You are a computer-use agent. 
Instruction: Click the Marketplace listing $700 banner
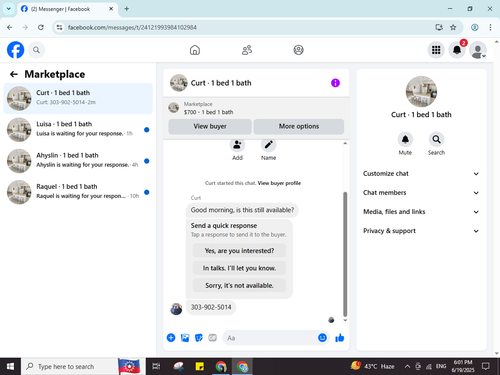256,108
